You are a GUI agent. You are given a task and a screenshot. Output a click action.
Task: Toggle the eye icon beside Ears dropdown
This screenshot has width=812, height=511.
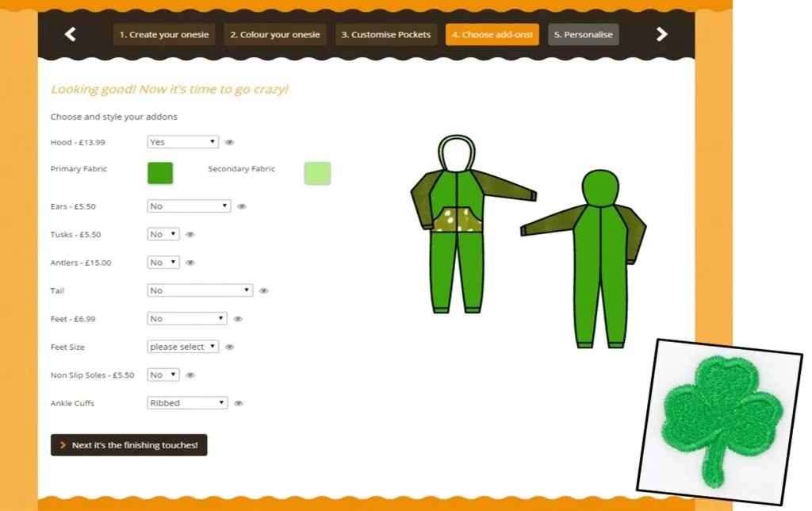point(242,206)
